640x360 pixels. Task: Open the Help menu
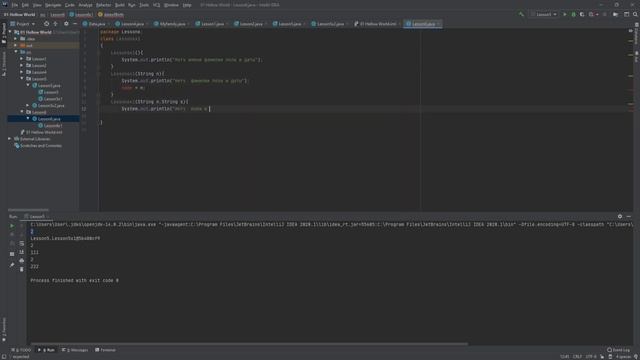coord(187,5)
